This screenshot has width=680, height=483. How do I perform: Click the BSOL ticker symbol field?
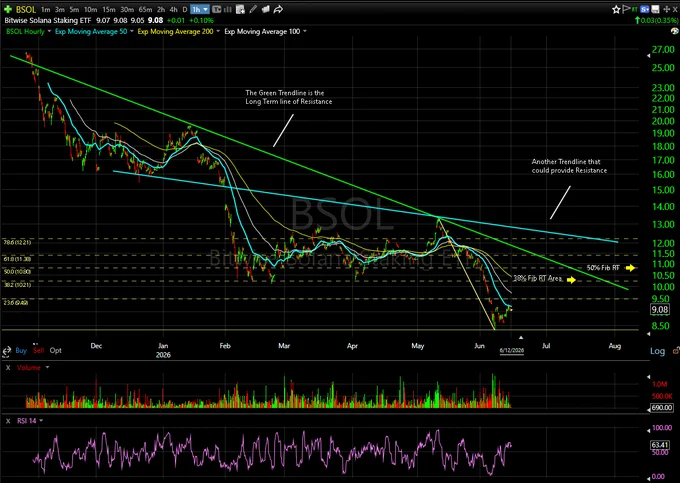[26, 9]
